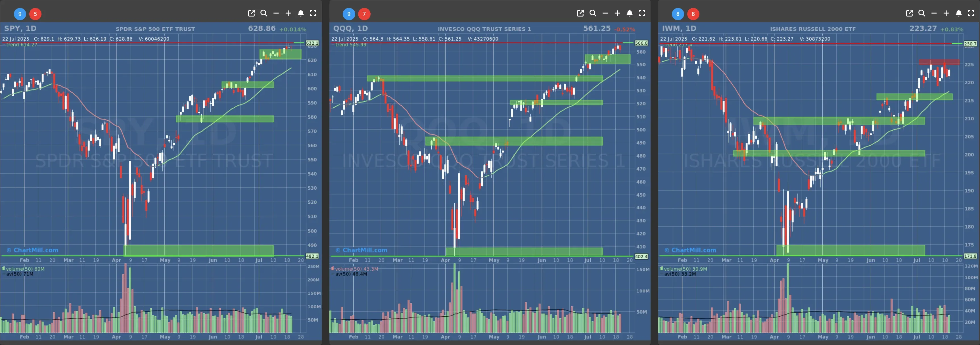Image resolution: width=980 pixels, height=345 pixels.
Task: Click SPY last price 628.86
Action: coord(262,28)
